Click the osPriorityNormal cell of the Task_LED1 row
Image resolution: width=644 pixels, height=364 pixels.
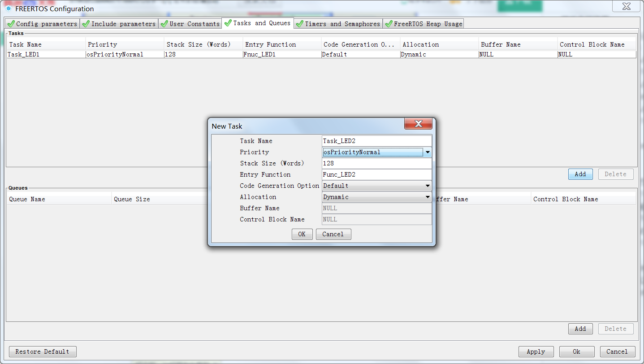click(125, 54)
